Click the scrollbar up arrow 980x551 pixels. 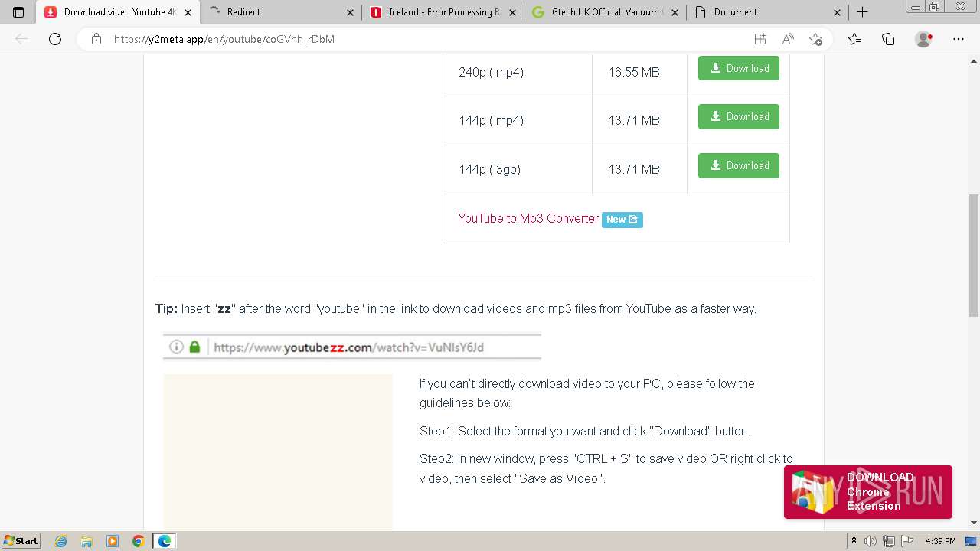[x=974, y=61]
